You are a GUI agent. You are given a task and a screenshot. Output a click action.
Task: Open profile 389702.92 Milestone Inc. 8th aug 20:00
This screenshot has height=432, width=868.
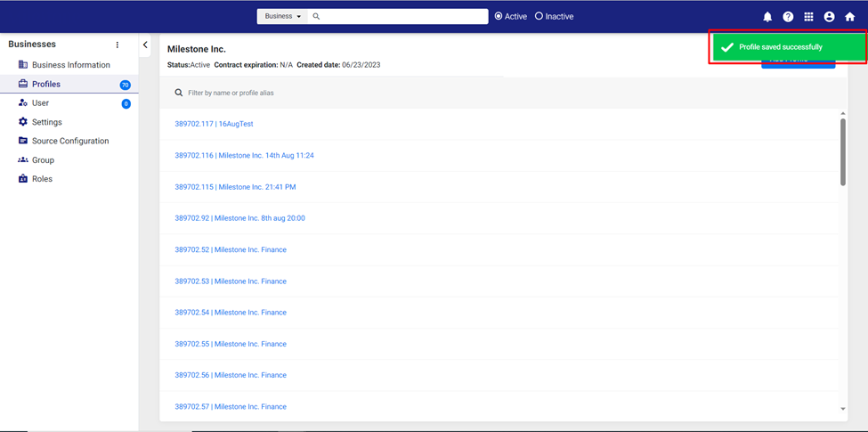click(239, 218)
